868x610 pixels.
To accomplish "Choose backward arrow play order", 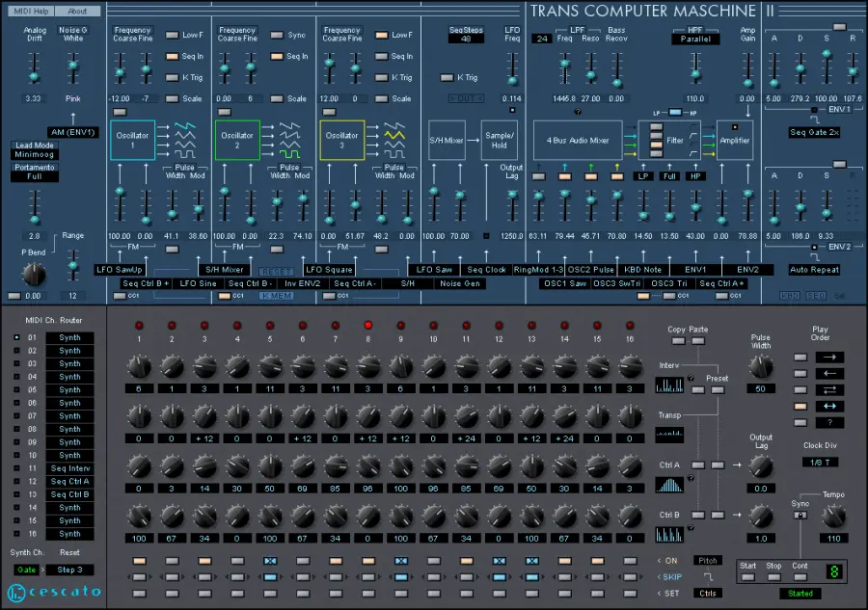I will pos(829,374).
